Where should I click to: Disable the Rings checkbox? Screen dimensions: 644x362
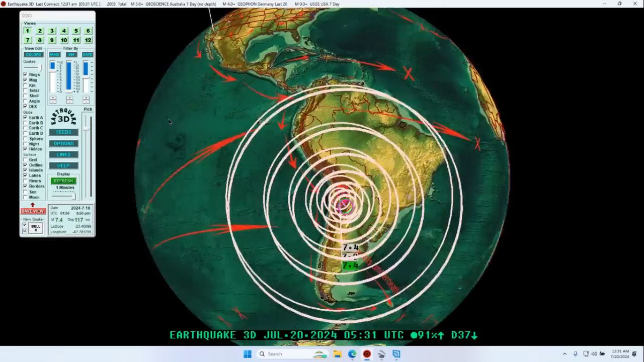(25, 74)
